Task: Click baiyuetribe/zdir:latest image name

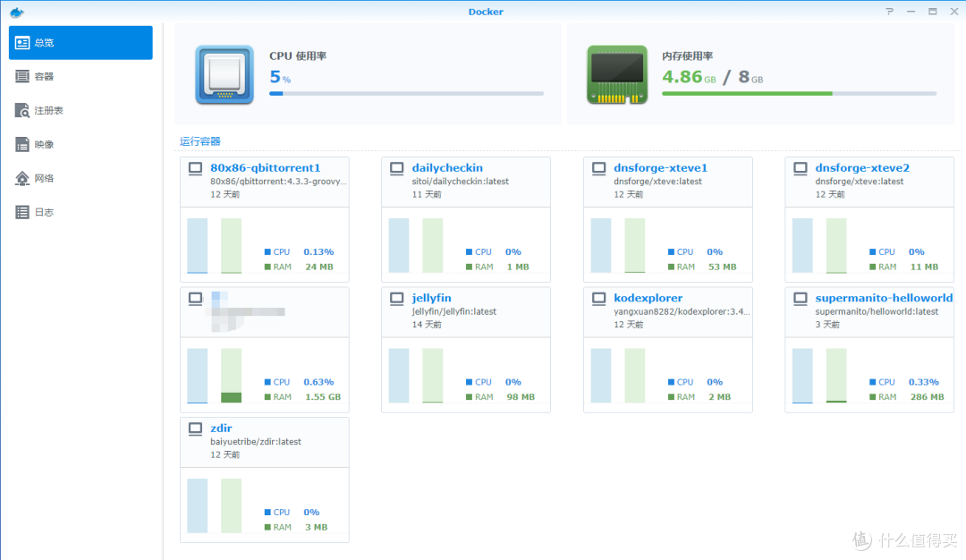Action: 256,441
